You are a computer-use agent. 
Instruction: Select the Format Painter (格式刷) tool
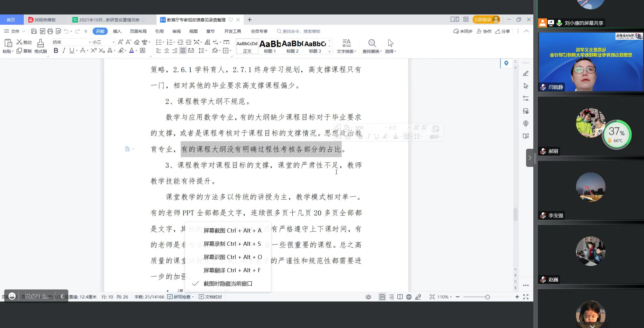tap(41, 45)
